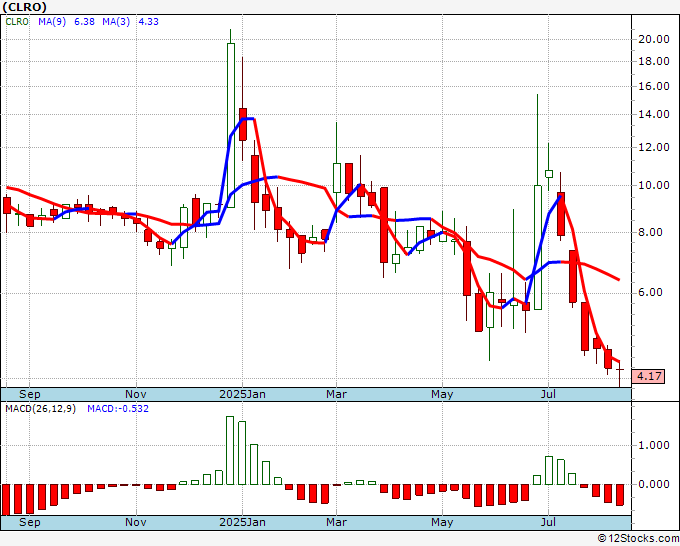Image resolution: width=680 pixels, height=546 pixels.
Task: Click the 0.000 MACD axis label
Action: [x=654, y=484]
